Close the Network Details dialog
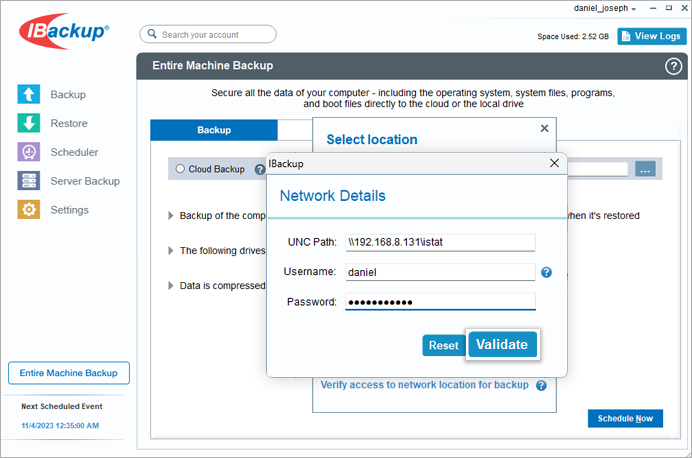The width and height of the screenshot is (692, 458). 554,163
